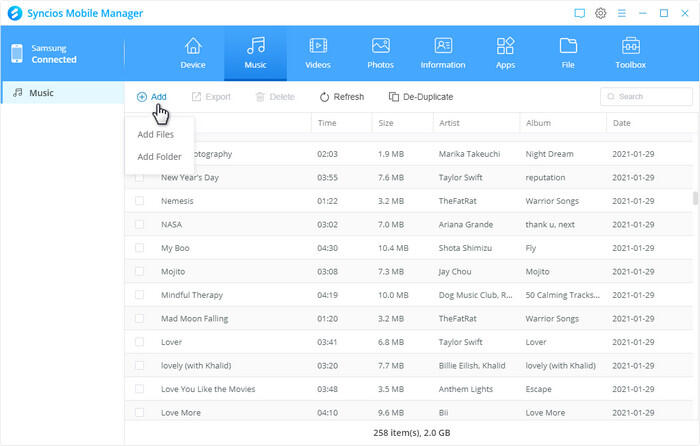
Task: Check the box for Mad Moon Falling
Action: tap(139, 319)
